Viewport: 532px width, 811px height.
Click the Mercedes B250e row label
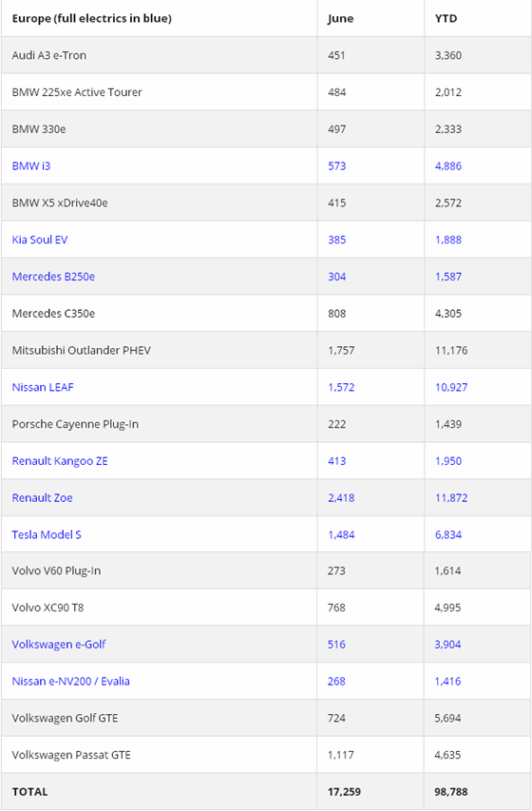tap(53, 277)
